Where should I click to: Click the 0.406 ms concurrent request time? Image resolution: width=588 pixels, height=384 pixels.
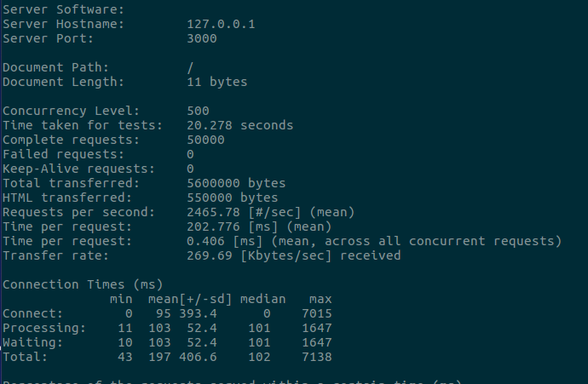tap(205, 241)
